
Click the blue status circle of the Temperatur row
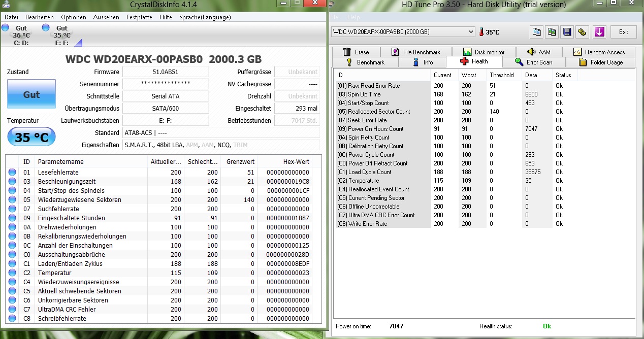coord(12,273)
